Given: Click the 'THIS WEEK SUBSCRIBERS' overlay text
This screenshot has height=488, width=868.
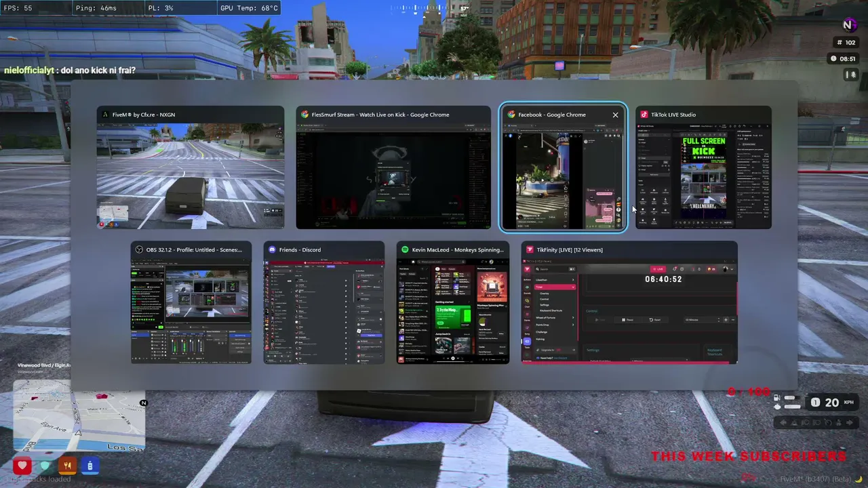Looking at the screenshot, I should (749, 456).
